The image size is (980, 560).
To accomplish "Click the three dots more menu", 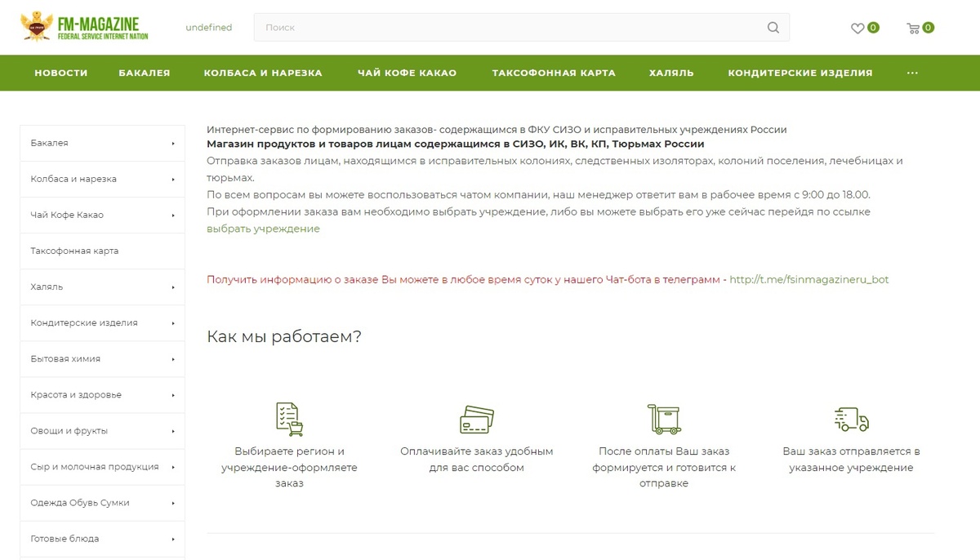I will point(912,73).
